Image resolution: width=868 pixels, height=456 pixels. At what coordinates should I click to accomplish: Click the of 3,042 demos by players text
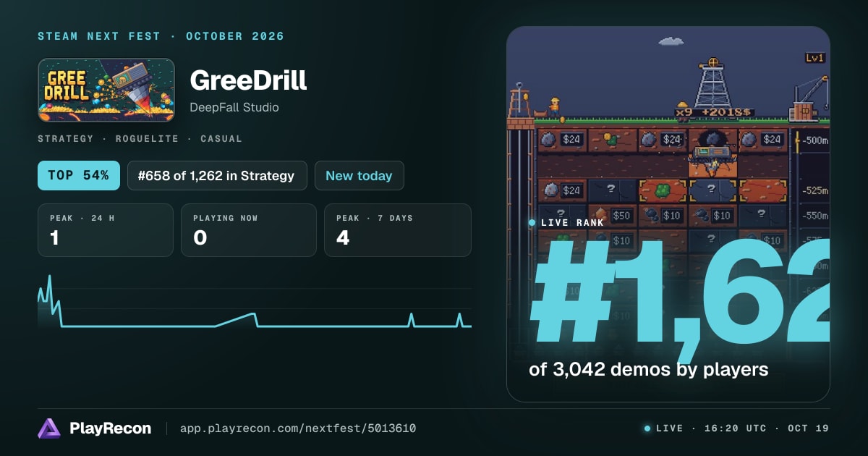(x=648, y=369)
